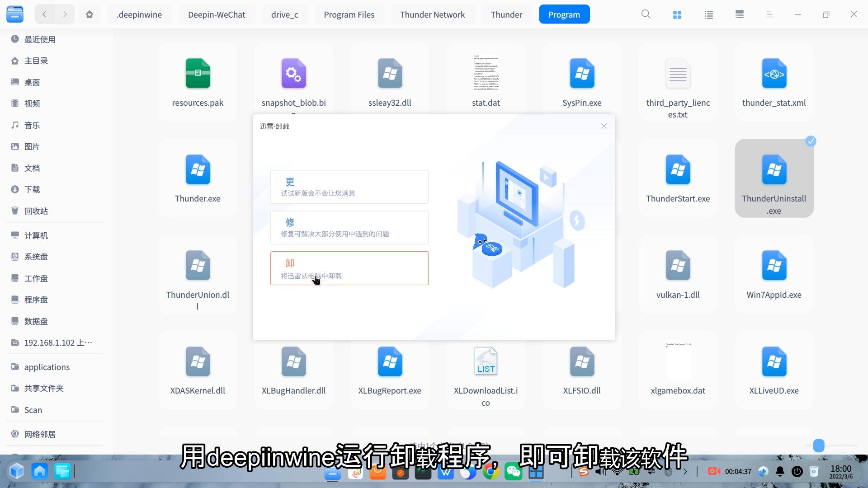Go to drive_c in the breadcrumb path
Screen dimensions: 868x488
[284, 14]
